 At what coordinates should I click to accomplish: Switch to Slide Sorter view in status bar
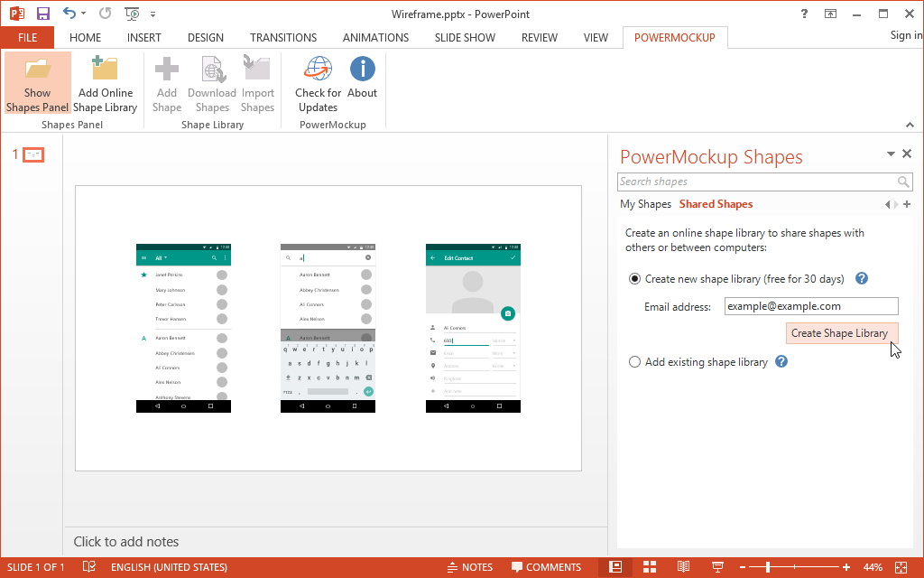(650, 566)
